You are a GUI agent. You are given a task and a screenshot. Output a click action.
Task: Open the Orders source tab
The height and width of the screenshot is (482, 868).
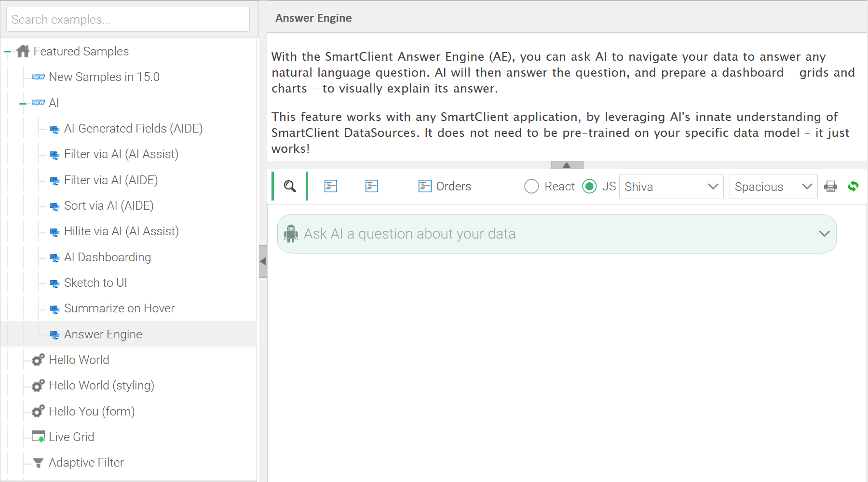coord(445,186)
